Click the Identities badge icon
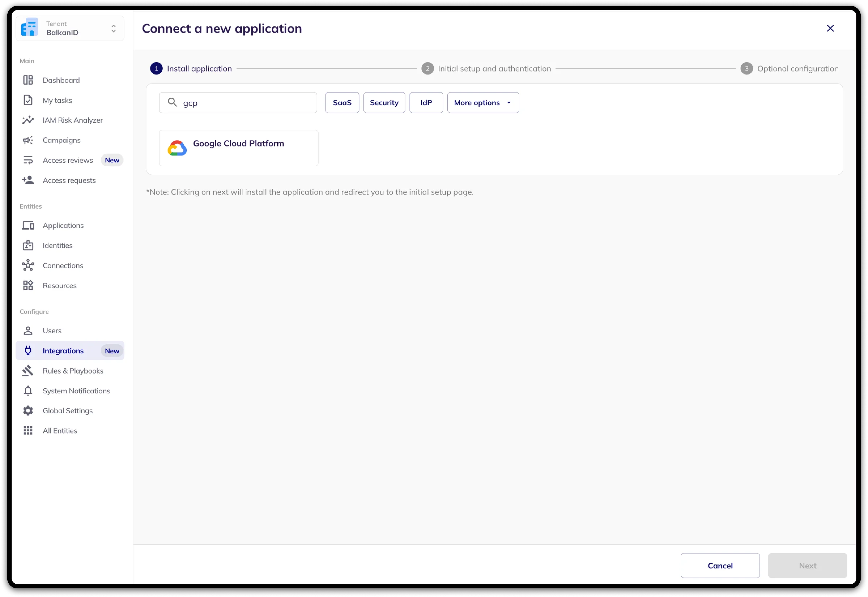The image size is (868, 597). (28, 245)
